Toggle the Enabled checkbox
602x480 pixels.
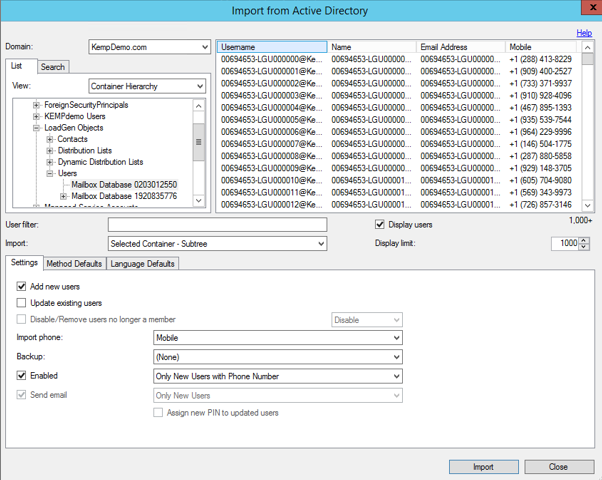[x=22, y=376]
